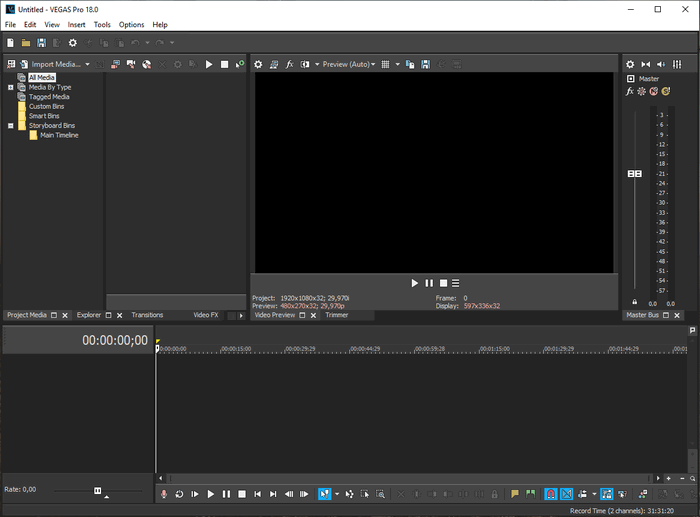Play in the Video Preview window

pyautogui.click(x=415, y=283)
